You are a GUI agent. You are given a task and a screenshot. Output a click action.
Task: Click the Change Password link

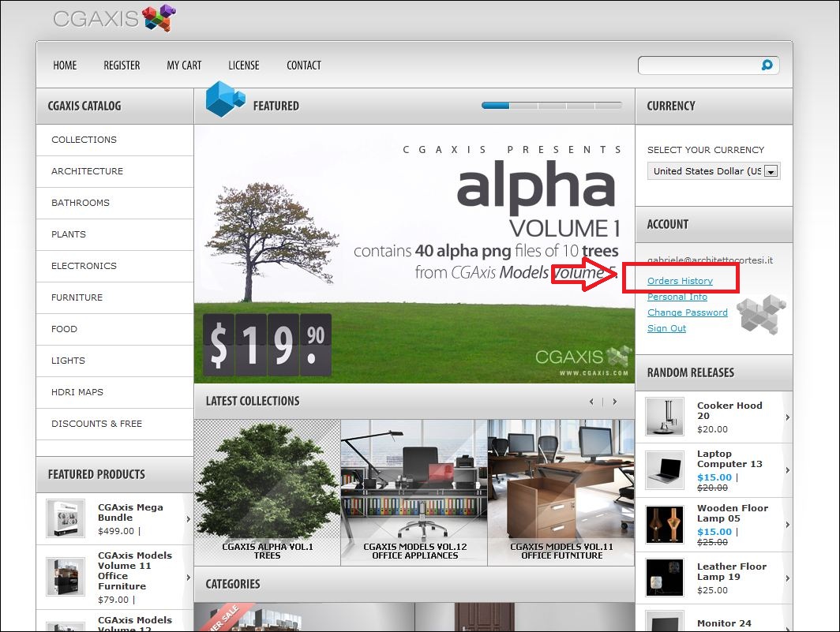click(688, 312)
